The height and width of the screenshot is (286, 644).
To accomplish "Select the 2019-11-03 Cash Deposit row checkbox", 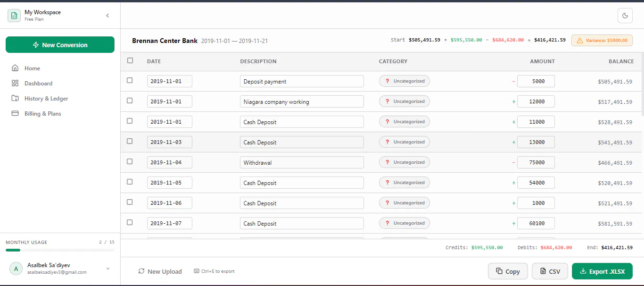I will tap(130, 141).
